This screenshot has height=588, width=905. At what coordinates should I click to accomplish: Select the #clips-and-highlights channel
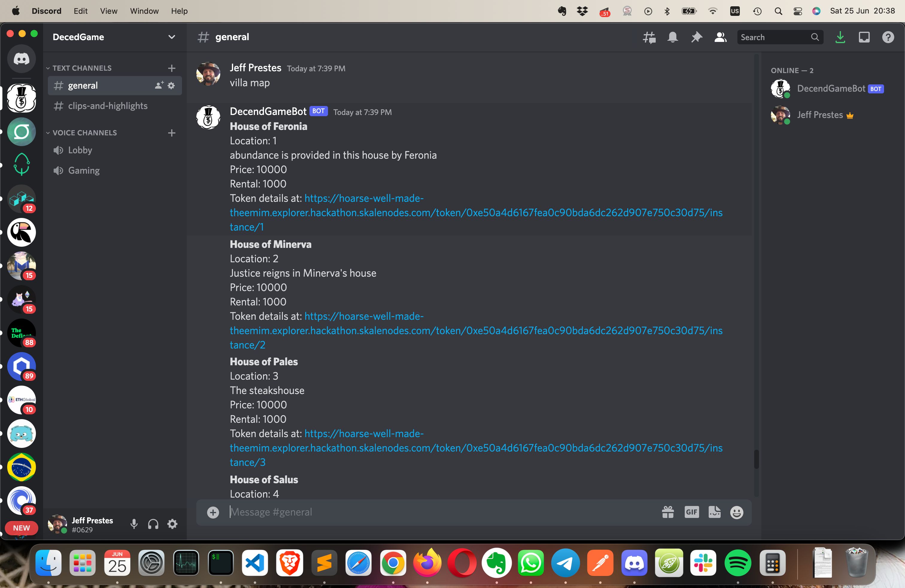click(x=108, y=106)
